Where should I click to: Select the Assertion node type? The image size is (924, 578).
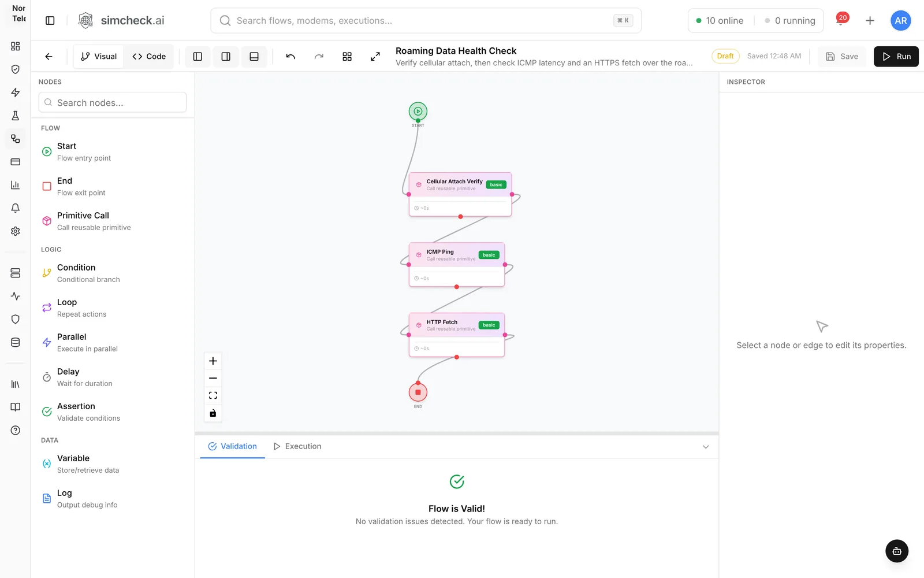point(113,412)
